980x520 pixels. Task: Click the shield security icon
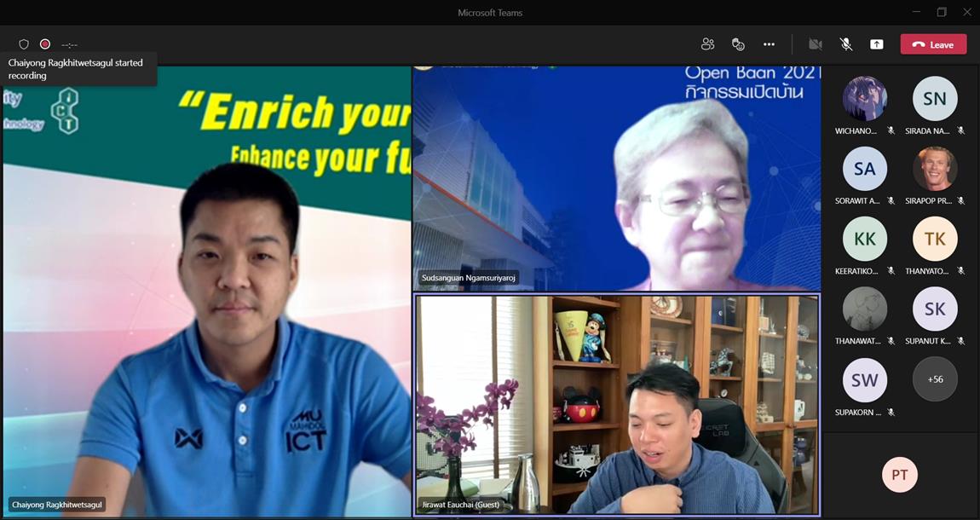click(x=24, y=44)
